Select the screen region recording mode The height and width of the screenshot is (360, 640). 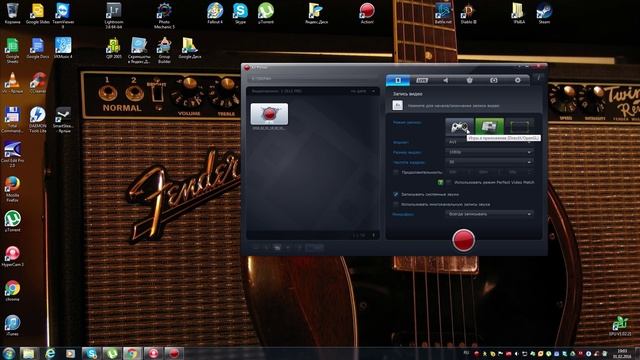point(520,127)
